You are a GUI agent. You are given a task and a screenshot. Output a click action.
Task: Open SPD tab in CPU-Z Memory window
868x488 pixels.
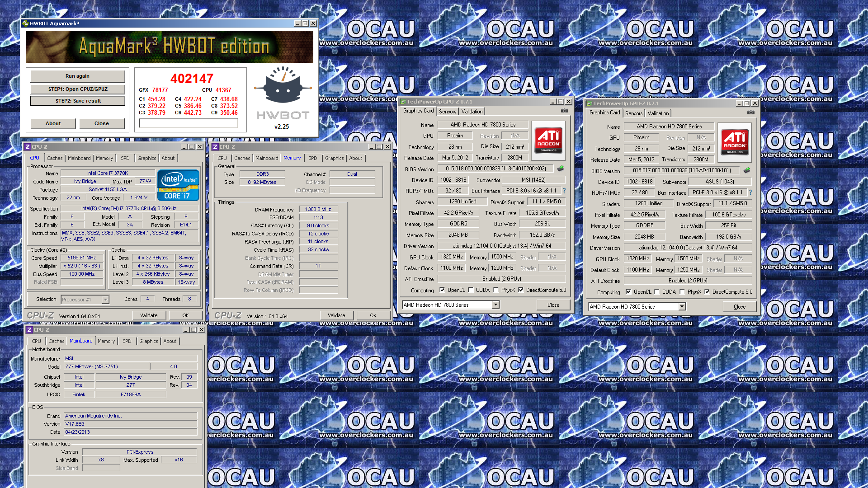tap(313, 158)
